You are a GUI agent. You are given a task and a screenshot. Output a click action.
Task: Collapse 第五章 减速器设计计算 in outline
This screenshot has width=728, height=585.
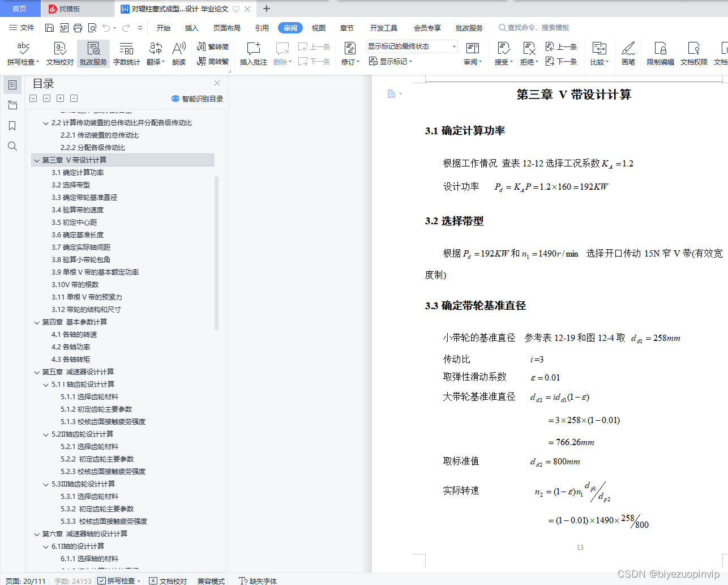(x=36, y=372)
